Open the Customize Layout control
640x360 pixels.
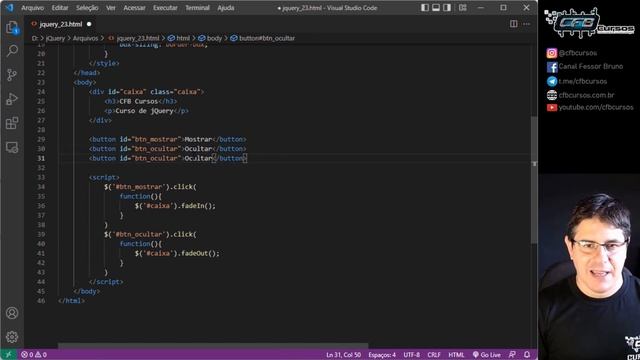[462, 8]
